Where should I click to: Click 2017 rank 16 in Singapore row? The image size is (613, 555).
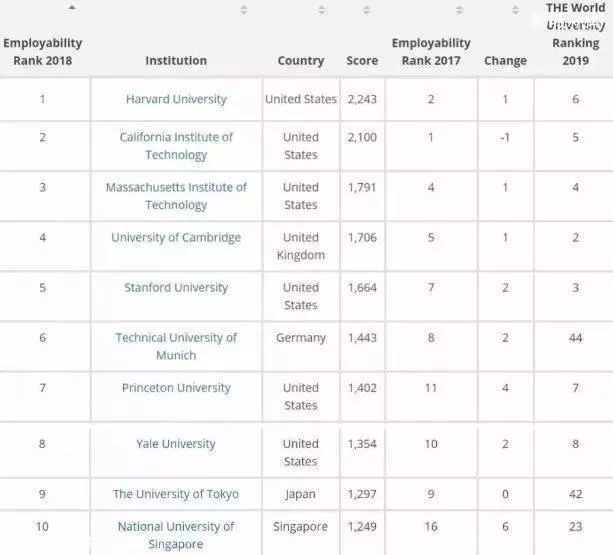(431, 526)
